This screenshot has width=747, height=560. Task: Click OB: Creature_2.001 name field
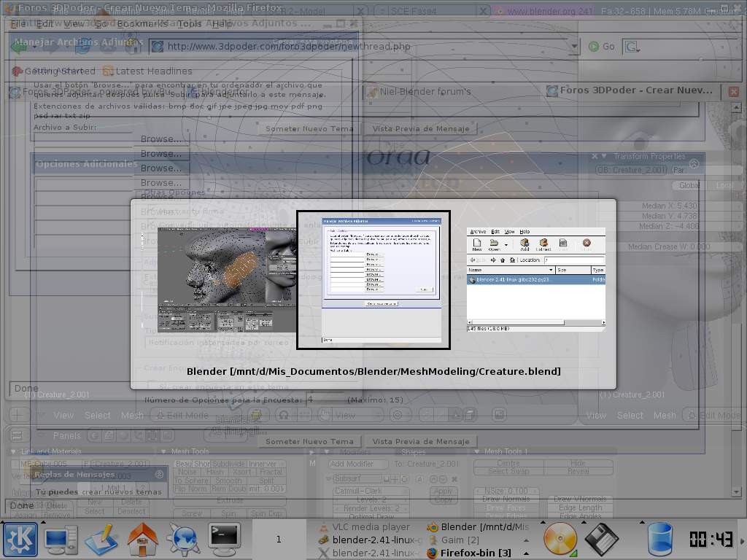631,170
